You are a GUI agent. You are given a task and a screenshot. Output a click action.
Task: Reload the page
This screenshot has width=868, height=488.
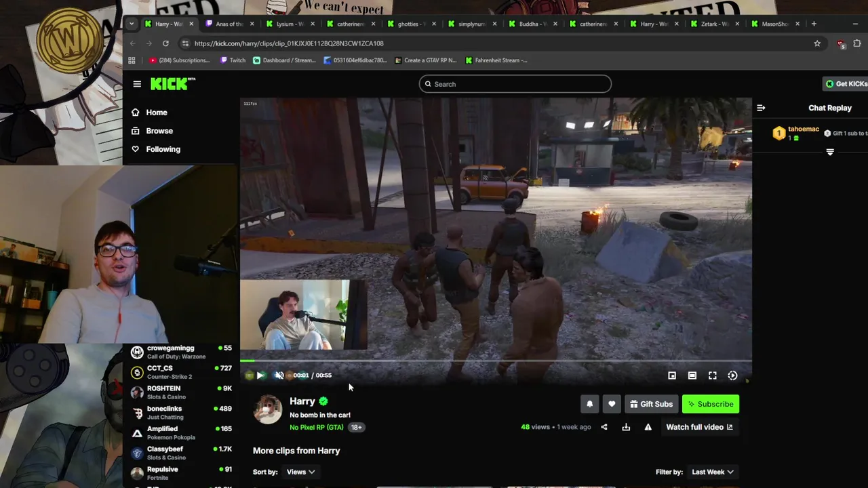pyautogui.click(x=165, y=43)
